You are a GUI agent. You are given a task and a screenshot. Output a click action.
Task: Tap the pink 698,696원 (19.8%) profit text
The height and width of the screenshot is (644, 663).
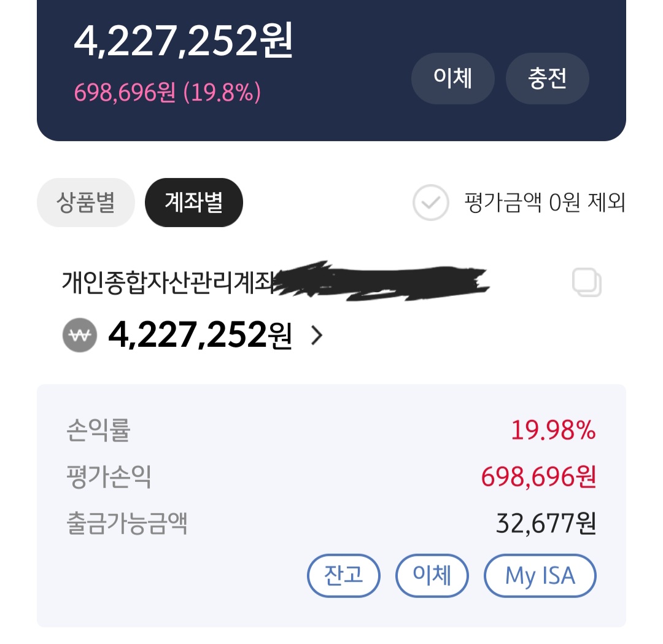click(168, 93)
